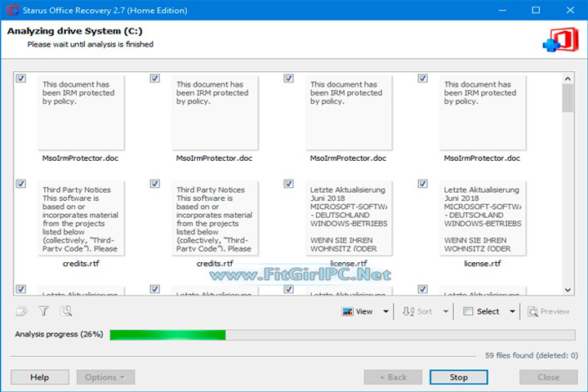
Task: Open the find file magnifier tool
Action: pos(66,311)
